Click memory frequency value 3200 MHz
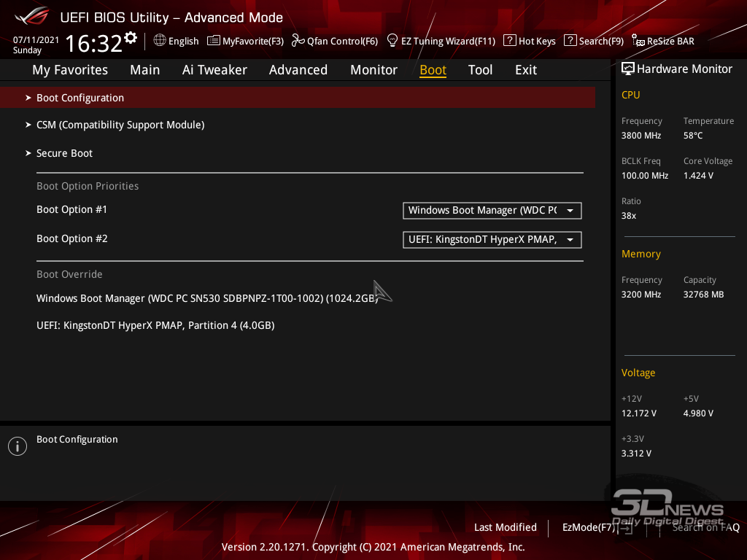This screenshot has height=560, width=747. 641,295
